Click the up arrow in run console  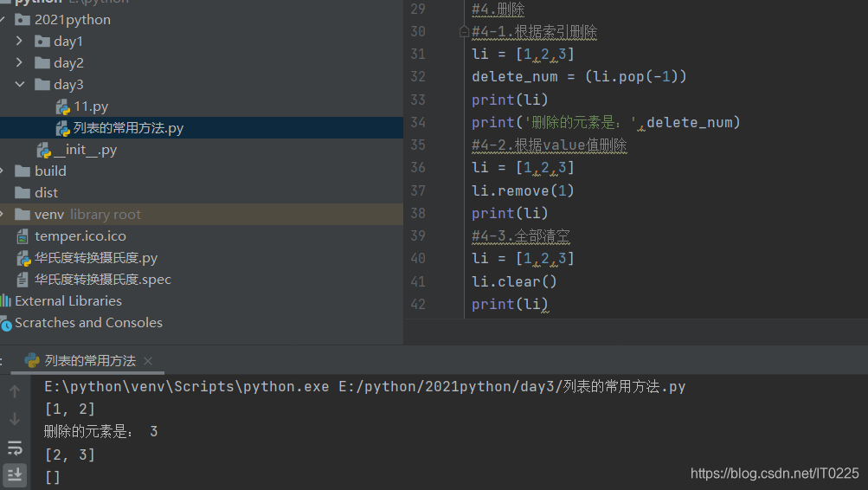[x=15, y=391]
